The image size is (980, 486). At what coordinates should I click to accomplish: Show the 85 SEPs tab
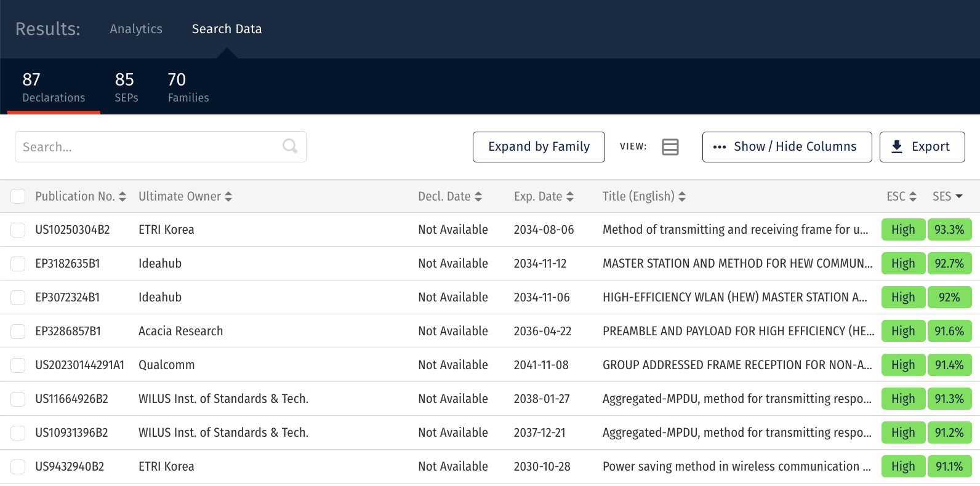tap(126, 87)
